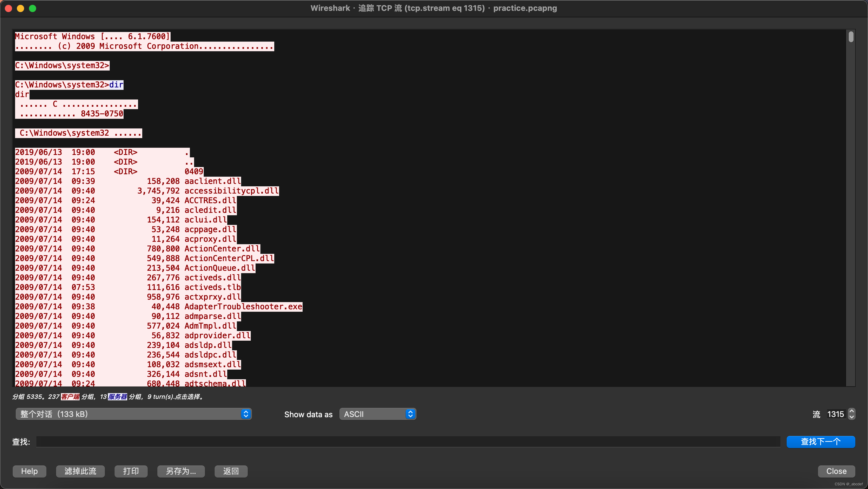Click the 另存为… save as button
The height and width of the screenshot is (489, 868).
coord(181,471)
